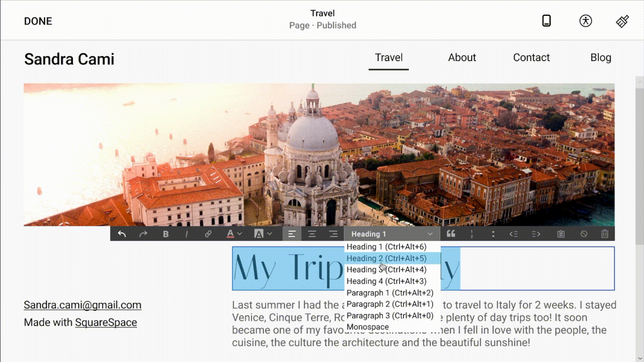Open mobile device preview
Viewport: 644px width, 362px height.
(546, 21)
